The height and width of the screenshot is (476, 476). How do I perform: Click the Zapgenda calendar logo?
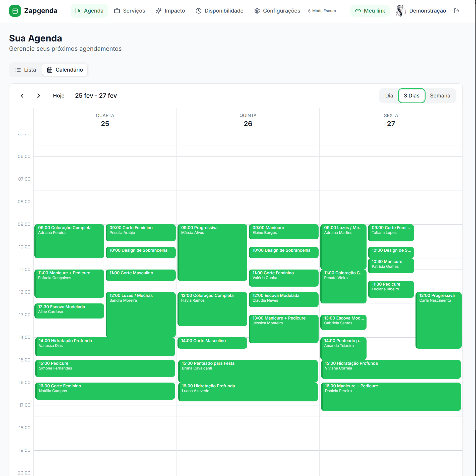click(15, 11)
